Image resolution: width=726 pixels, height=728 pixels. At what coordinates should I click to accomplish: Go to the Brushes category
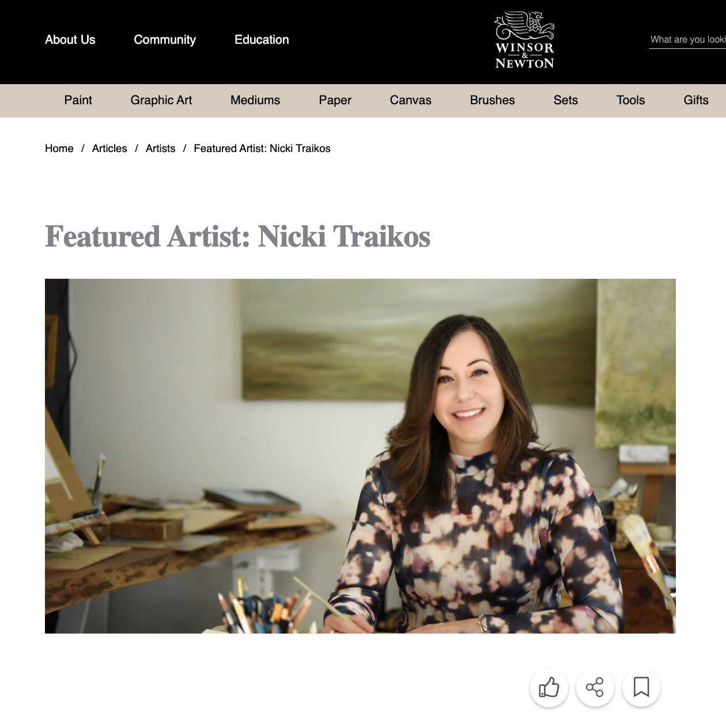coord(493,100)
